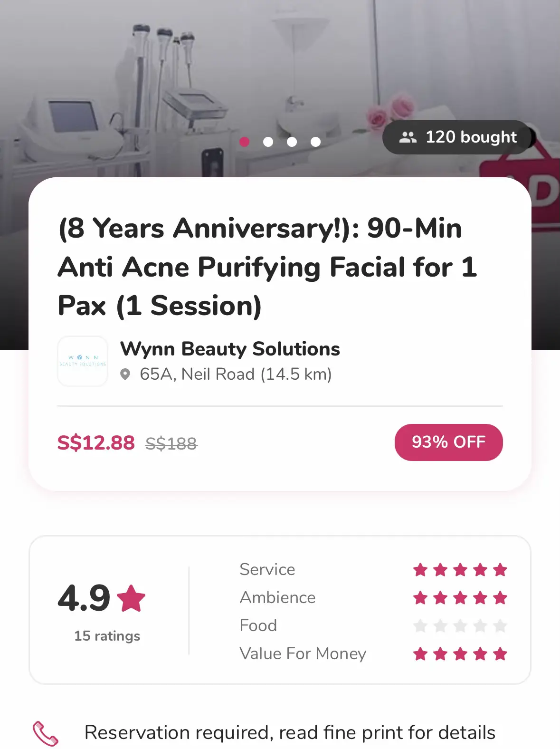Viewport: 560px width, 749px height.
Task: Tap the people icon beside 120 bought
Action: (408, 137)
